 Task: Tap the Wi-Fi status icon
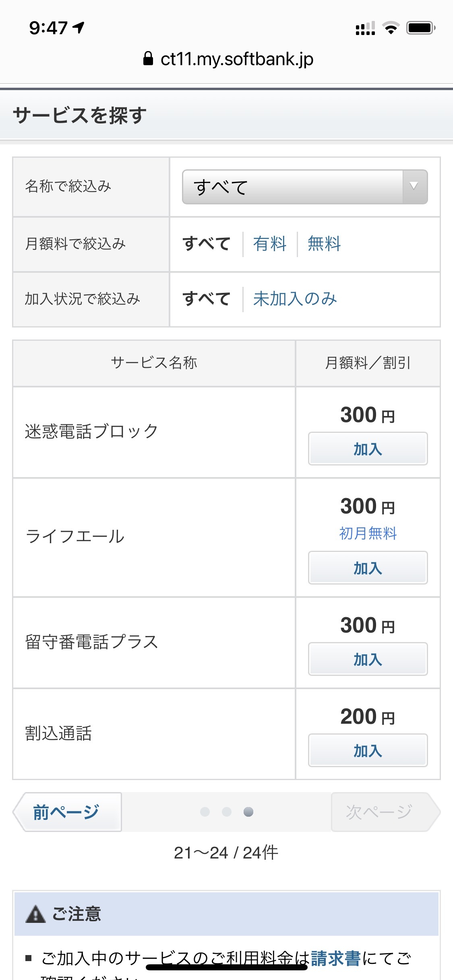tap(390, 28)
